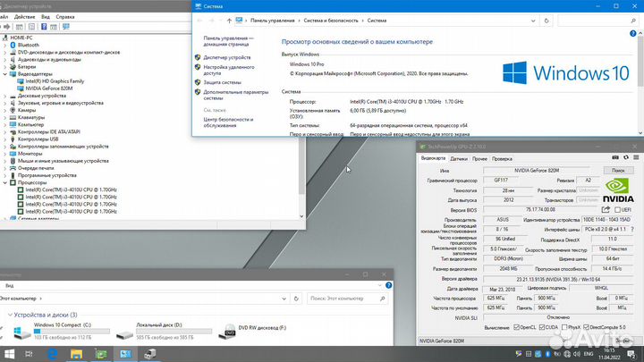Toggle the DirectCompute 5.0 checkbox
The width and height of the screenshot is (644, 362).
click(x=586, y=327)
